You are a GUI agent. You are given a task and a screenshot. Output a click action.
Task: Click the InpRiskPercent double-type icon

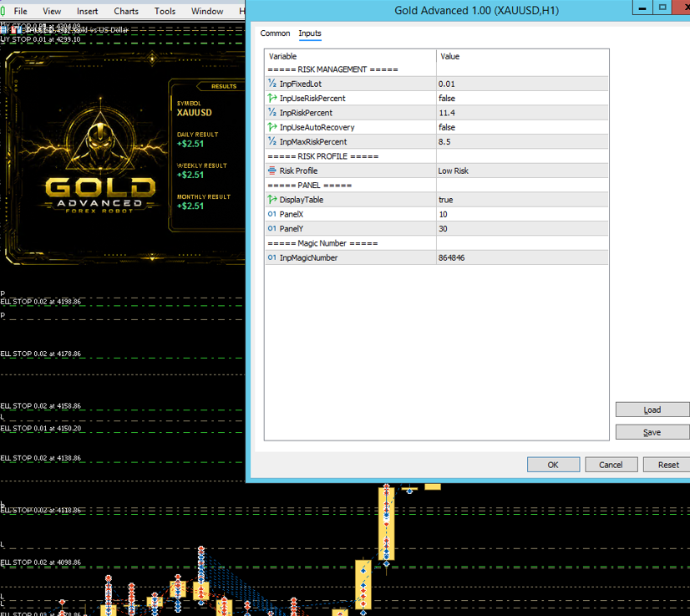click(x=272, y=113)
